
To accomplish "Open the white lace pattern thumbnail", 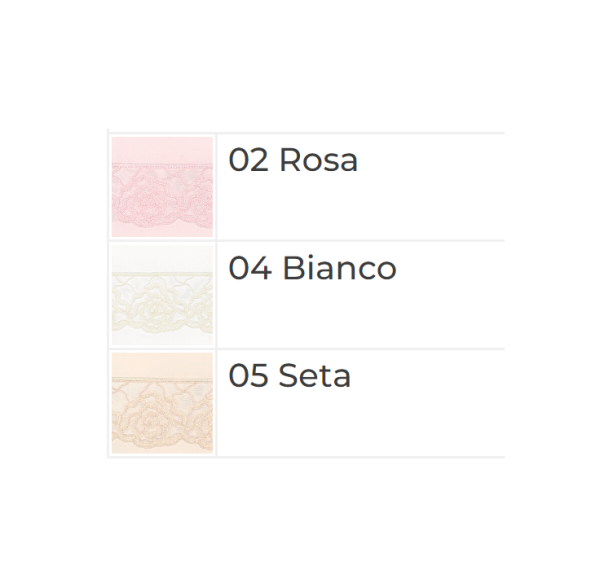I will pos(162,295).
